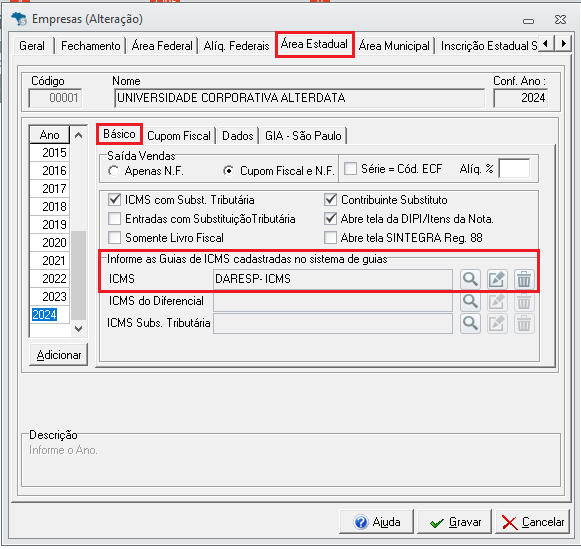Image resolution: width=581 pixels, height=549 pixels.
Task: Click the Alíq. % input field
Action: [514, 169]
